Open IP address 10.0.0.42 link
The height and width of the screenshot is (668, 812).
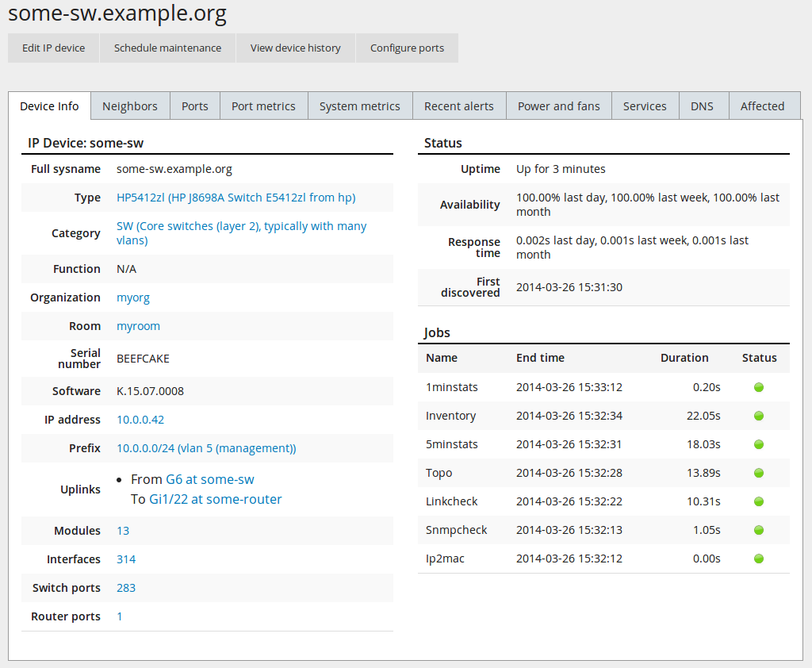click(x=140, y=420)
